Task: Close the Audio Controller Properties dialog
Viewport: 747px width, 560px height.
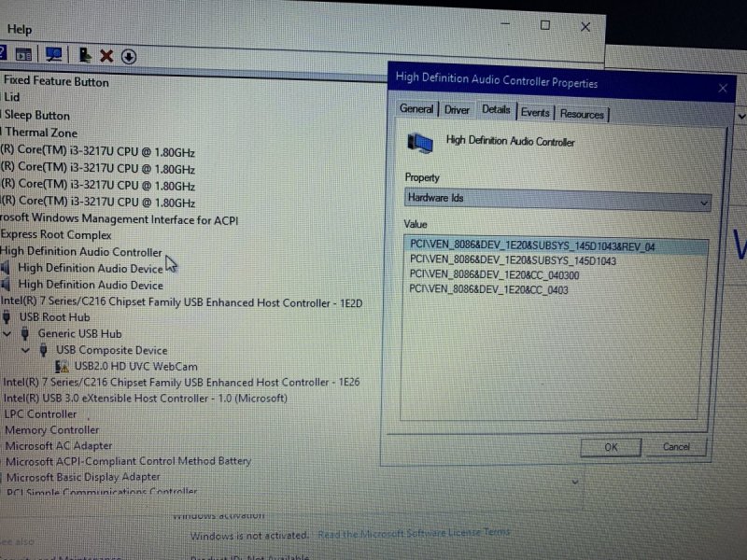Action: tap(723, 88)
